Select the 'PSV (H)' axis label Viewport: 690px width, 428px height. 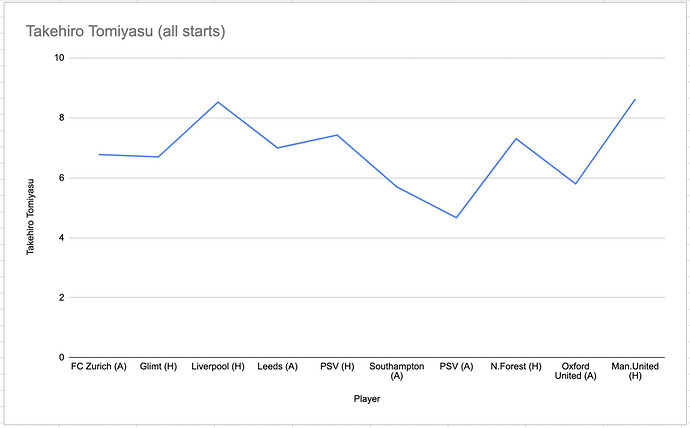pyautogui.click(x=337, y=367)
